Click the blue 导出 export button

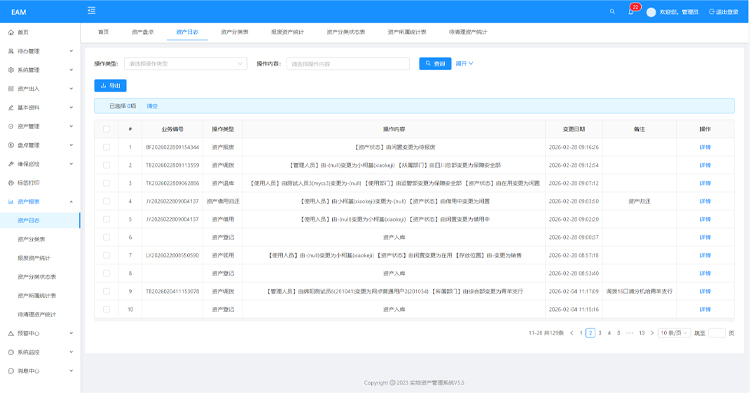pos(110,86)
